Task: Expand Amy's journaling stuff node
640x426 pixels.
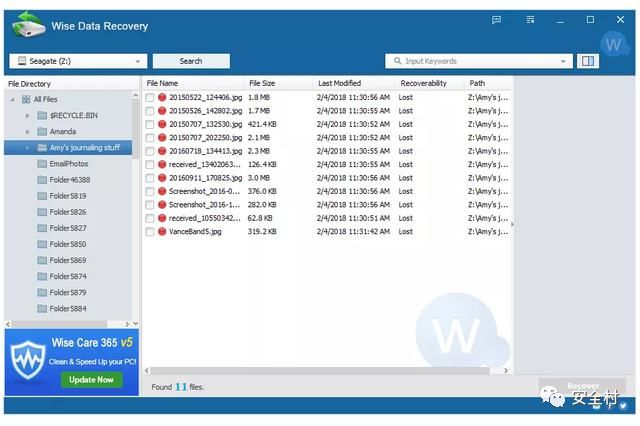Action: click(x=27, y=148)
